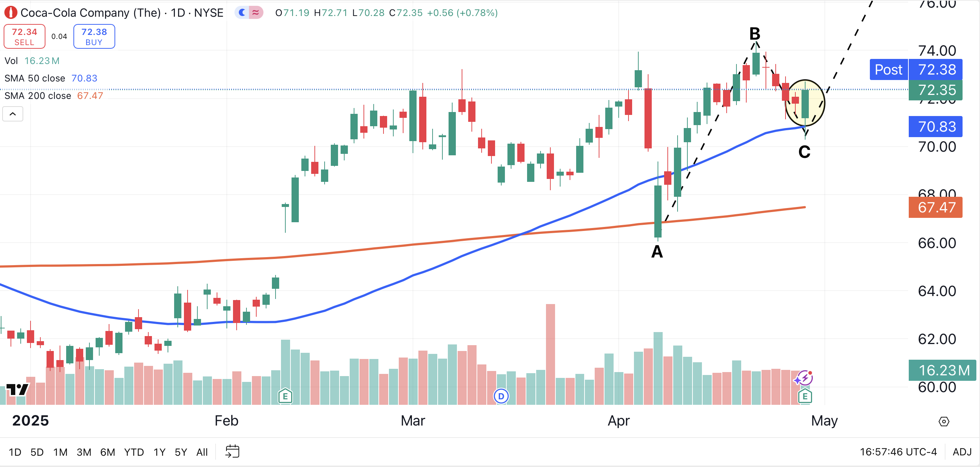
Task: Switch to the 5Y time range
Action: [181, 452]
